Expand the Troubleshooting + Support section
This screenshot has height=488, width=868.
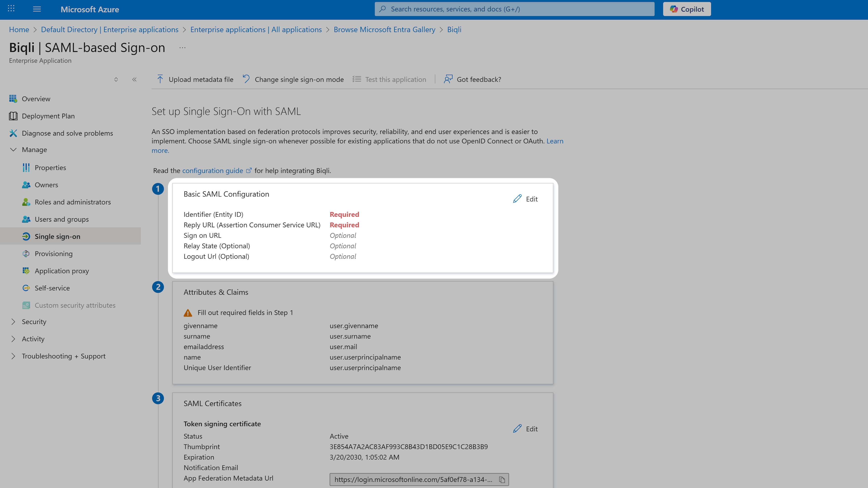click(13, 356)
